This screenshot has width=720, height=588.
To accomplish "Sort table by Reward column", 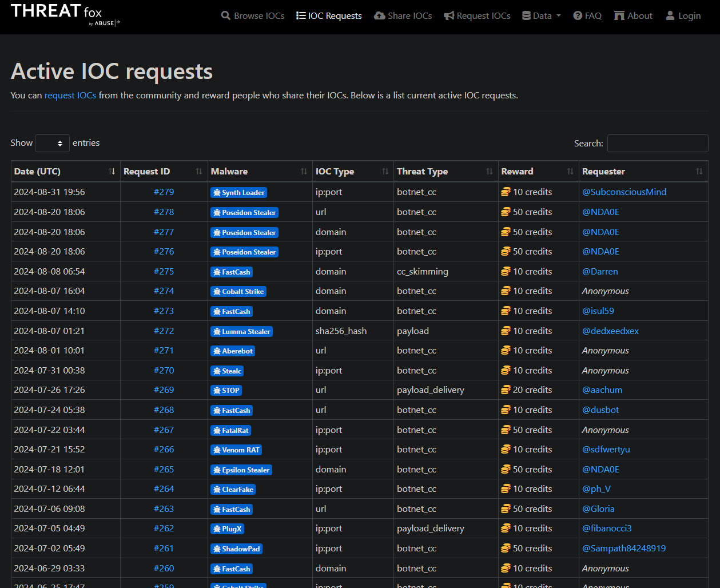I will (x=537, y=172).
